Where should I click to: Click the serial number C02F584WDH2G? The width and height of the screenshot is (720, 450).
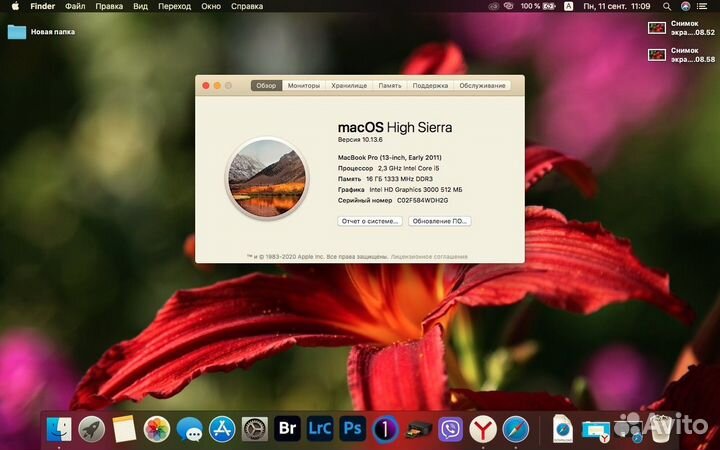[422, 200]
